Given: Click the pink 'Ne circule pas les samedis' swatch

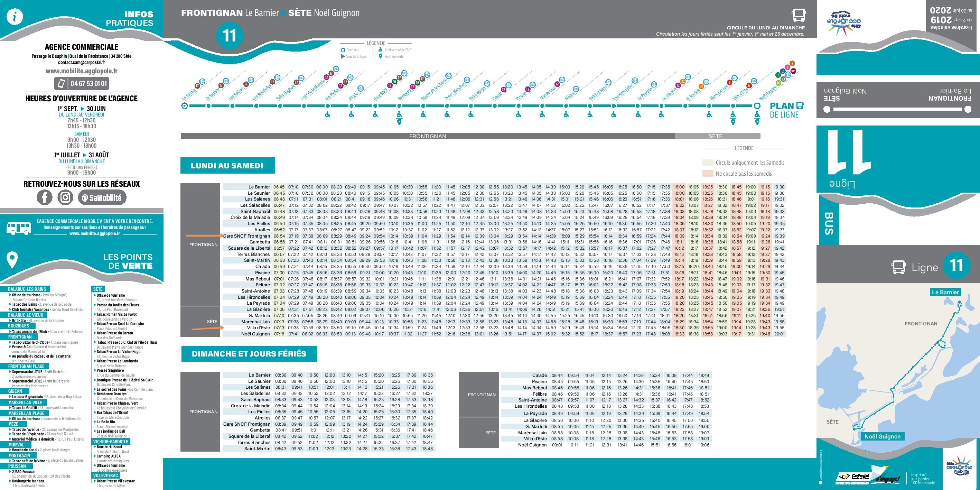Looking at the screenshot, I should 707,174.
